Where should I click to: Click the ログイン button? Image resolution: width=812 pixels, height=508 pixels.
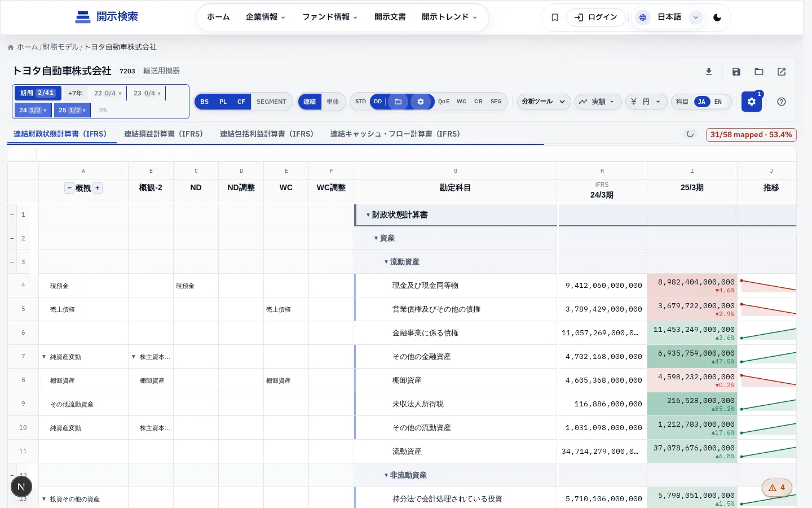coord(596,17)
